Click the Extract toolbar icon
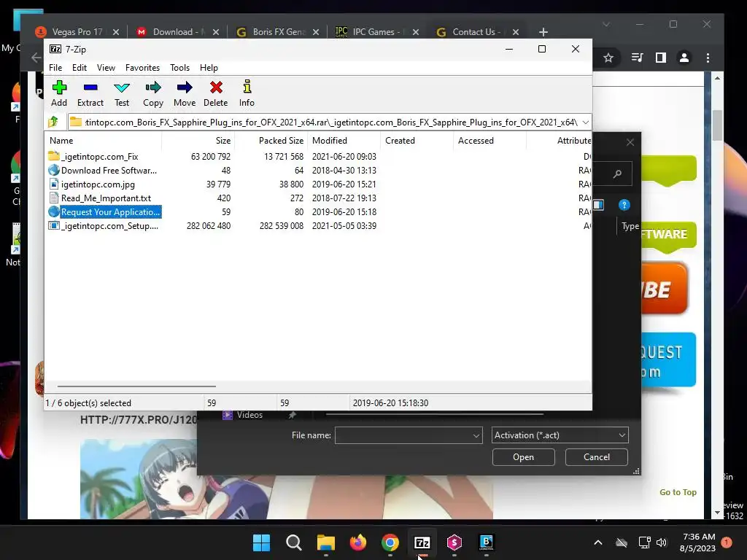 coord(90,93)
